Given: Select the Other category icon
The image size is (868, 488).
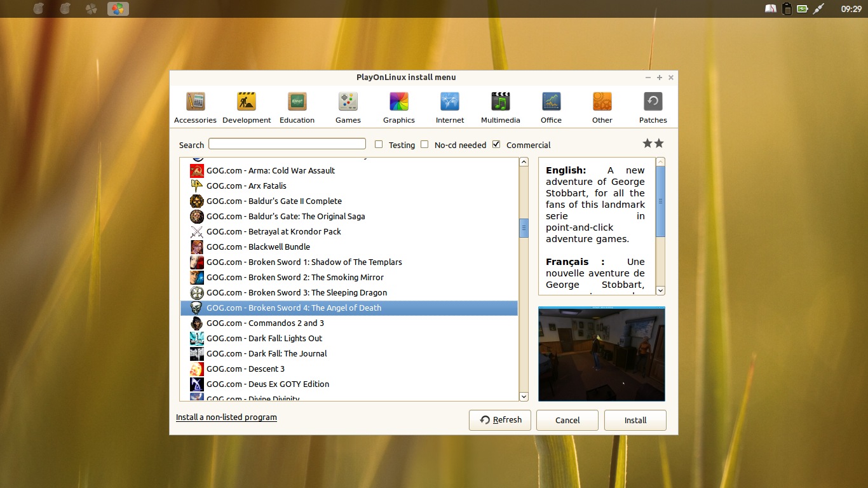Looking at the screenshot, I should [x=602, y=102].
